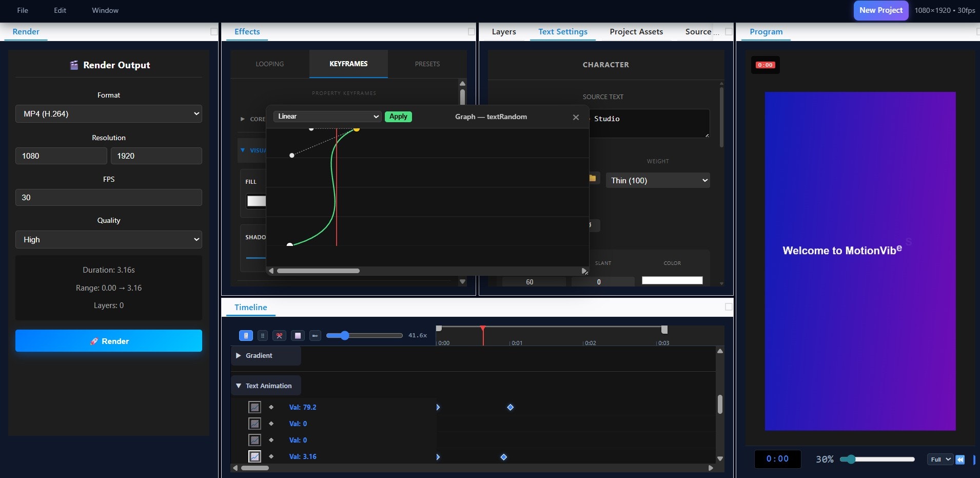
Task: Click graph scrollbar right arrow
Action: (x=583, y=271)
